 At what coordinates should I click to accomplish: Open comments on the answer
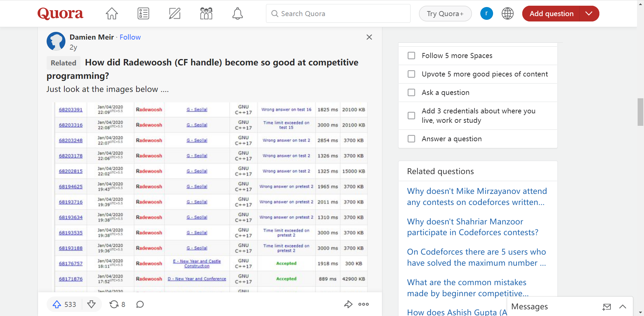point(140,304)
